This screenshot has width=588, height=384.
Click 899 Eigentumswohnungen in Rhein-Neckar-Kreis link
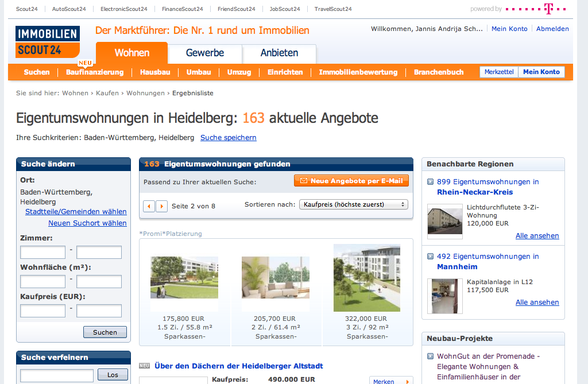pyautogui.click(x=488, y=187)
